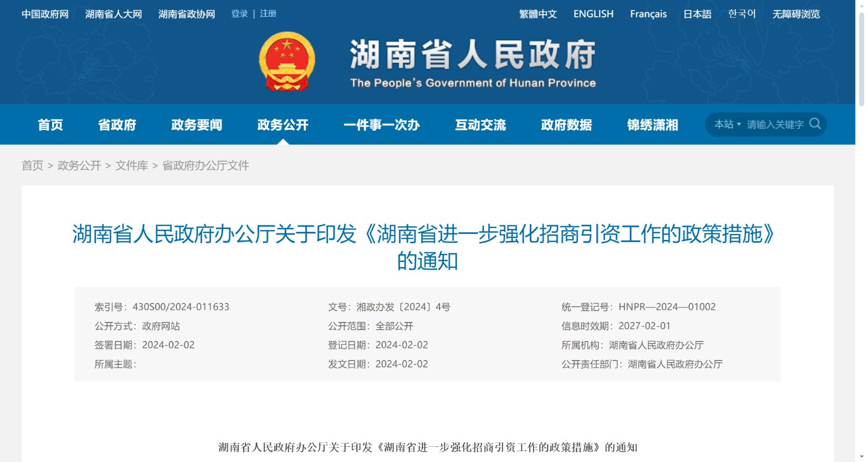Select registration number HNPR—2024—01002
Screen dimensions: 868x462
667,307
